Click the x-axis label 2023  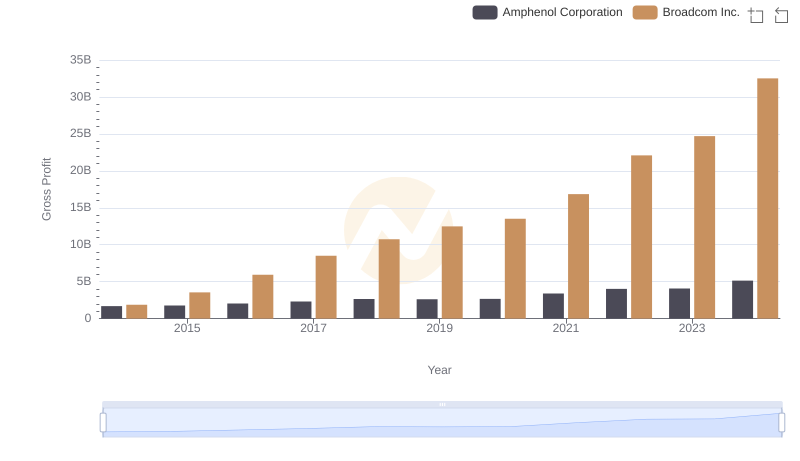click(x=692, y=328)
